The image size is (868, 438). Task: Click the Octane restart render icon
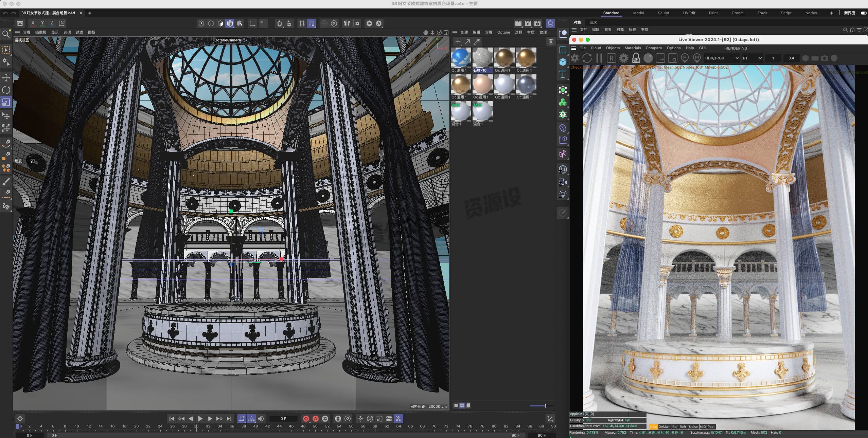click(x=587, y=58)
